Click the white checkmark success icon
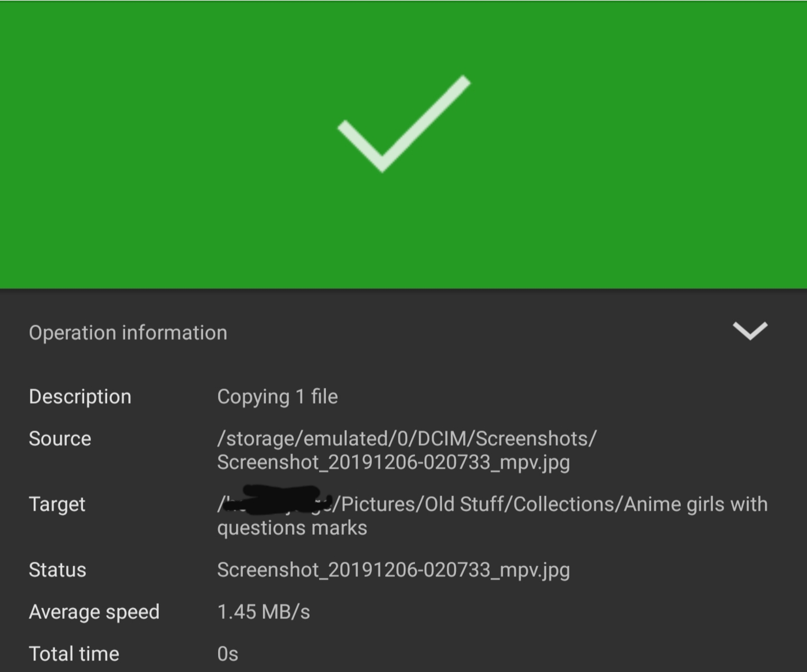 coord(403,124)
